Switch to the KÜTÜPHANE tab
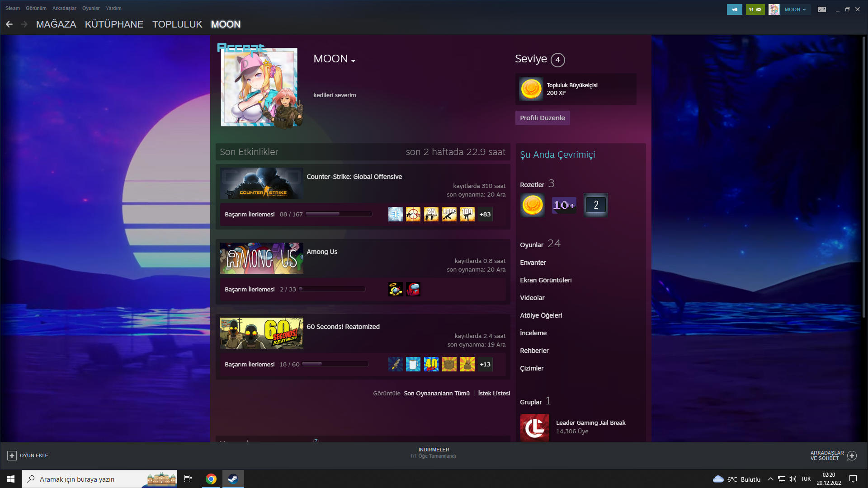868x488 pixels. coord(114,24)
